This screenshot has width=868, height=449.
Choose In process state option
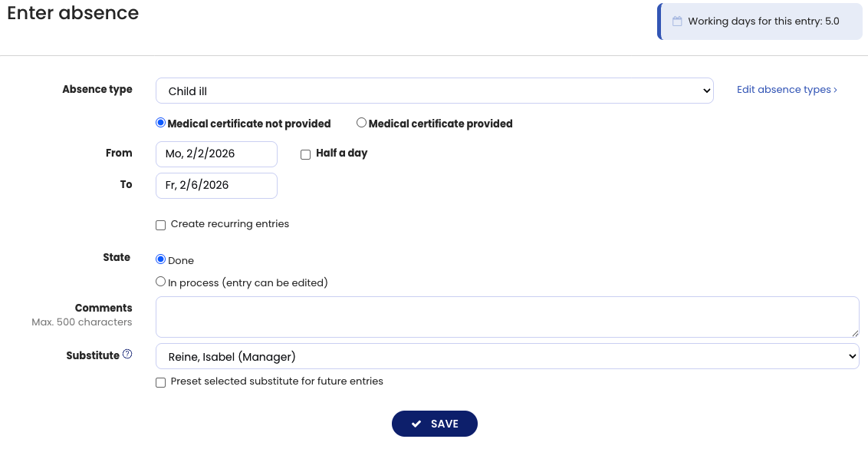click(160, 282)
